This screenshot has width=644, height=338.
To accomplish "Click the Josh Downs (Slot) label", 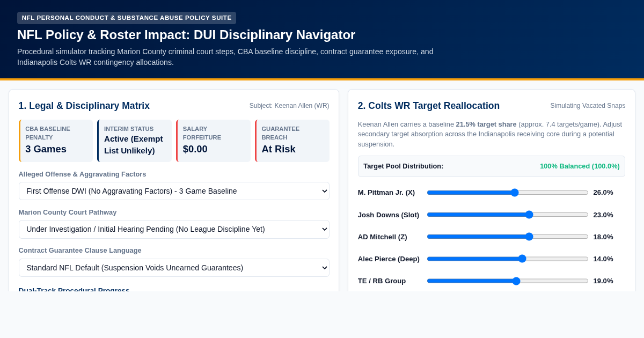I will 389,215.
